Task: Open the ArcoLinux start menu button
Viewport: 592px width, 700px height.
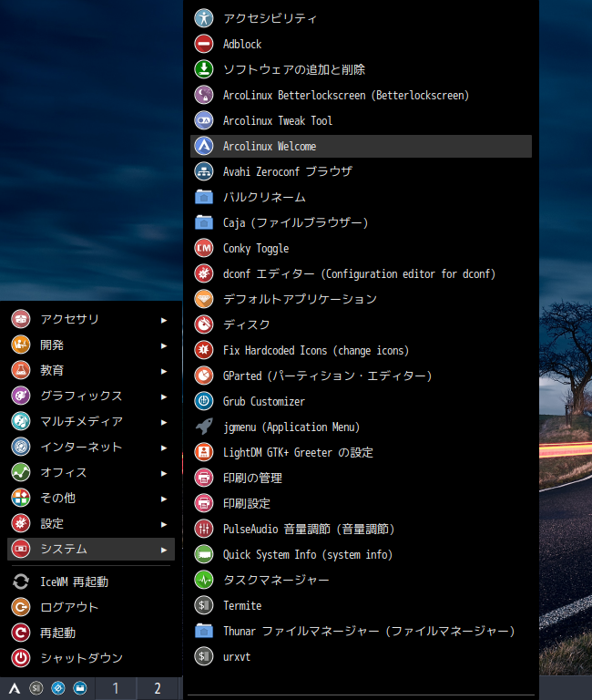Action: pos(15,688)
